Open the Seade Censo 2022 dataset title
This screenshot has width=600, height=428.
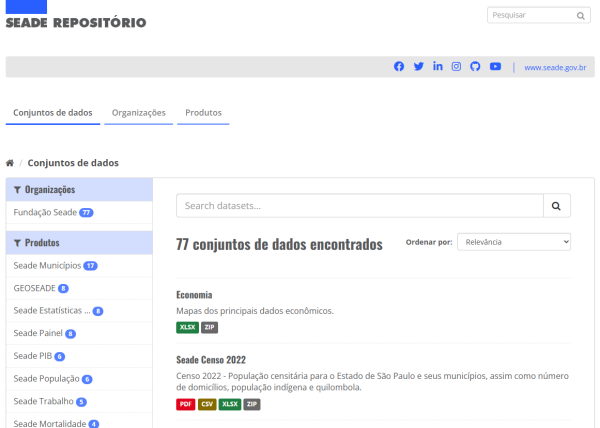[x=211, y=360]
